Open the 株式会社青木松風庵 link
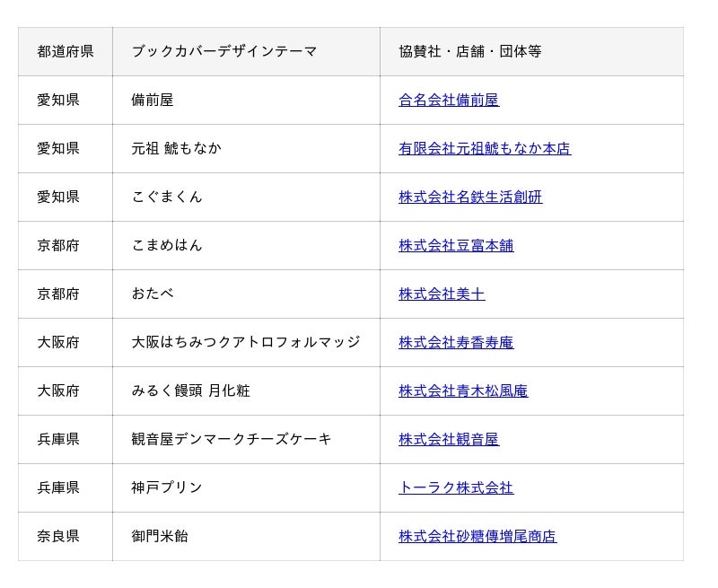This screenshot has height=588, width=718. click(463, 391)
